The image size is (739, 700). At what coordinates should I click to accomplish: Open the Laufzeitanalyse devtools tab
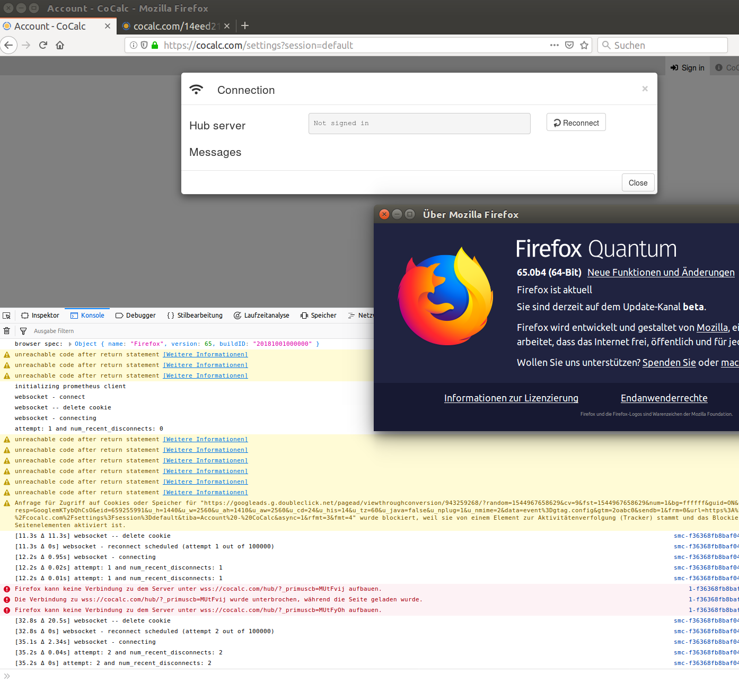tap(261, 316)
